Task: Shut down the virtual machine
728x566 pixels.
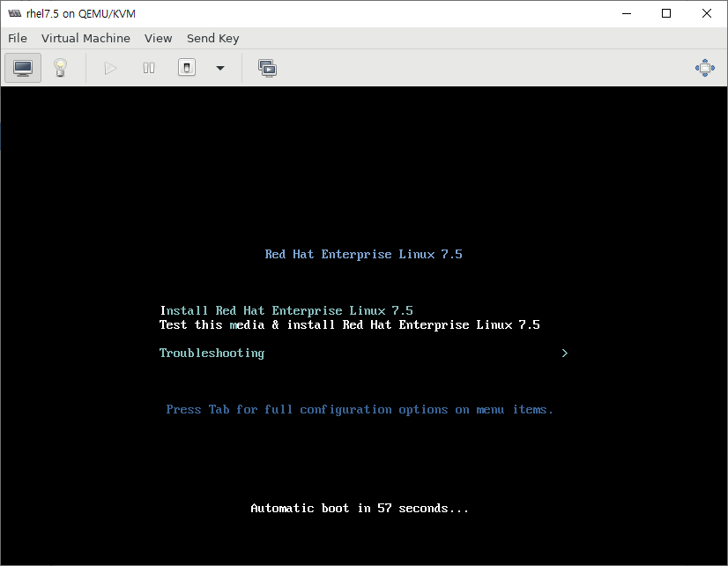Action: point(187,68)
